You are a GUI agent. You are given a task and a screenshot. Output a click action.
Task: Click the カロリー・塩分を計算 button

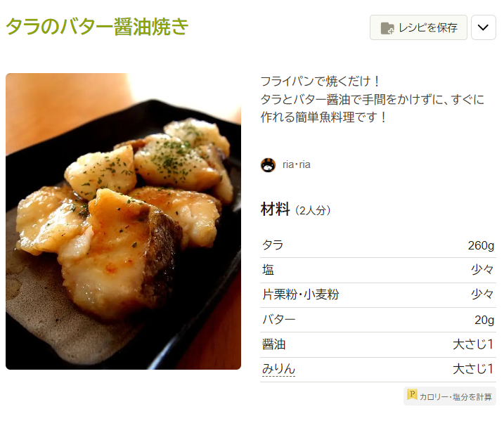[450, 396]
